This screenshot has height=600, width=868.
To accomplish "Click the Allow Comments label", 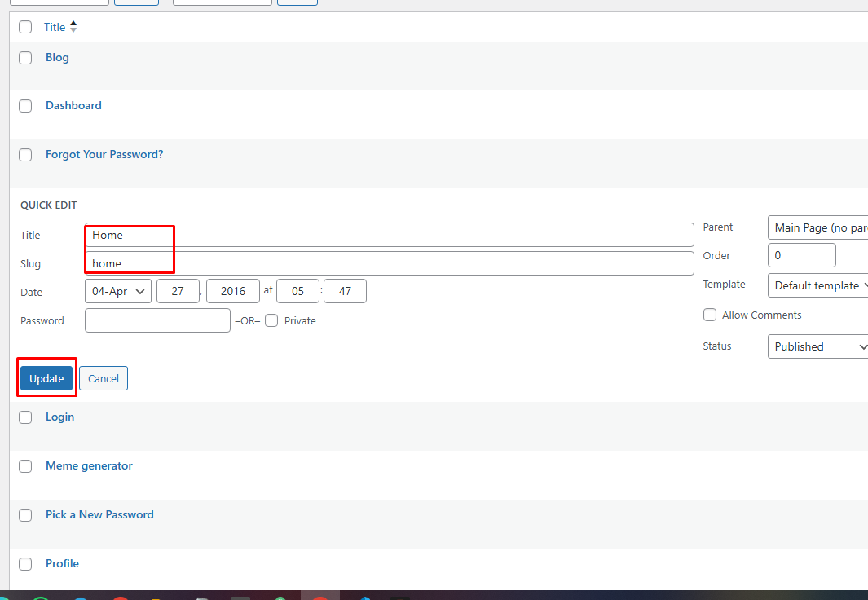I will [x=762, y=315].
